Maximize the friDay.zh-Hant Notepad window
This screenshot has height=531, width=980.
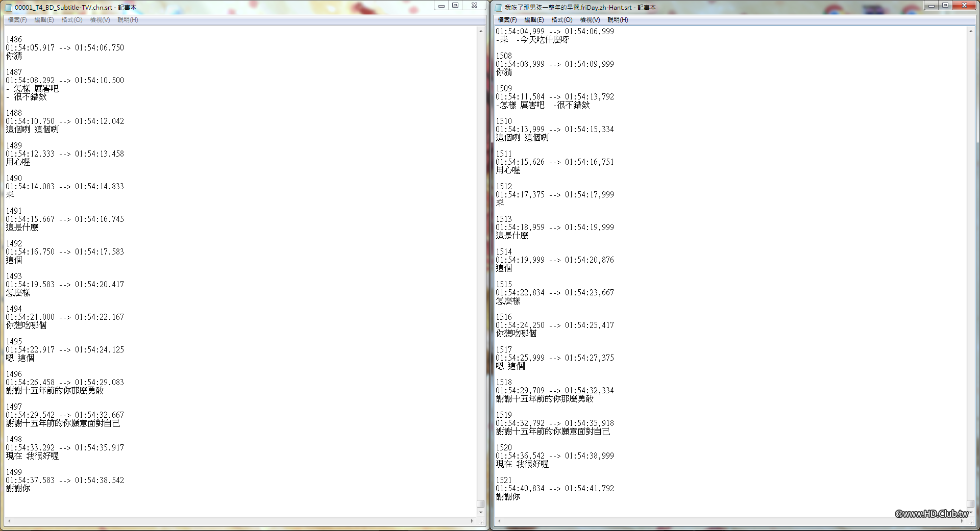(945, 6)
